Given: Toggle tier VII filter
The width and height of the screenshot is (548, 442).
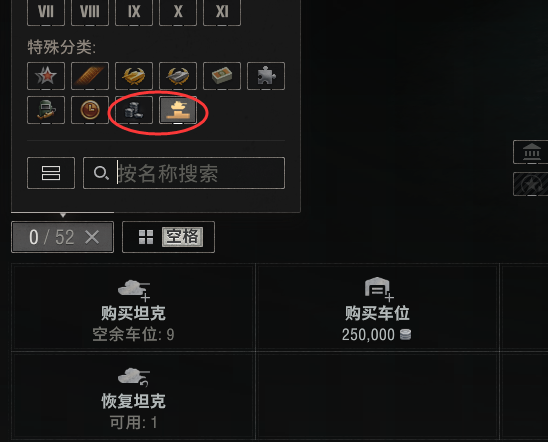Looking at the screenshot, I should [46, 12].
